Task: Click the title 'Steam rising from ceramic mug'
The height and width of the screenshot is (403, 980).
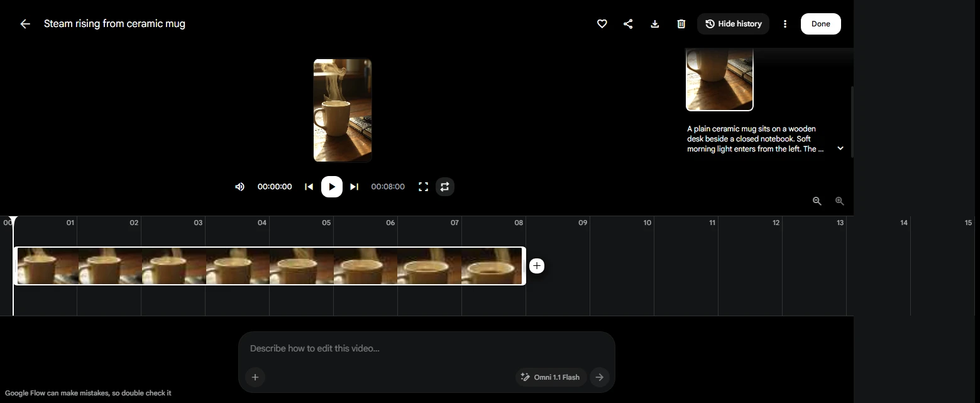Action: click(114, 24)
